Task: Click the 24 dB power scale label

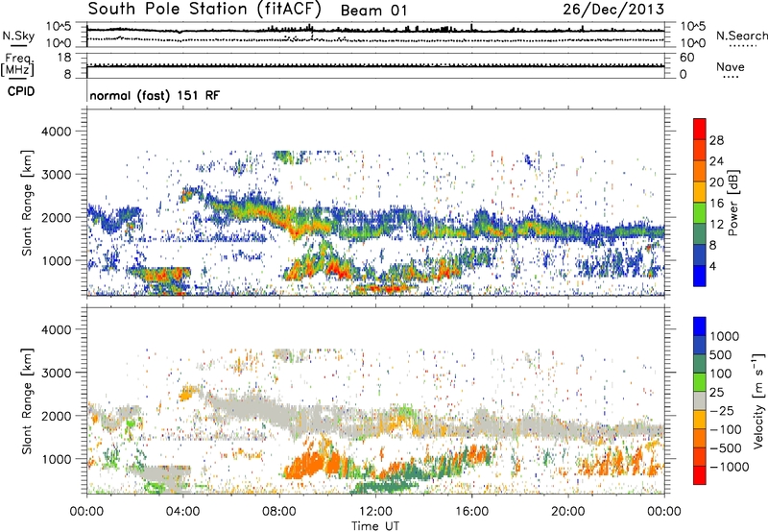Action: tap(716, 161)
